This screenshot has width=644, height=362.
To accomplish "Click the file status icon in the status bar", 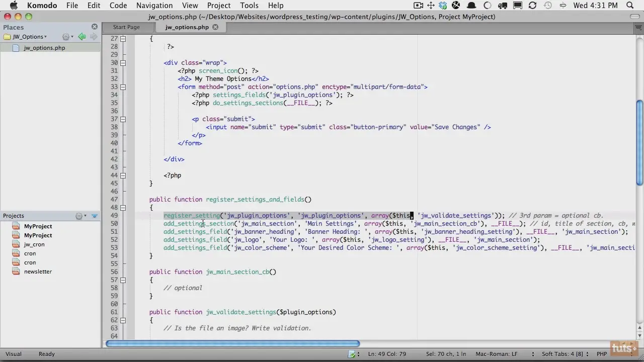I will [353, 354].
